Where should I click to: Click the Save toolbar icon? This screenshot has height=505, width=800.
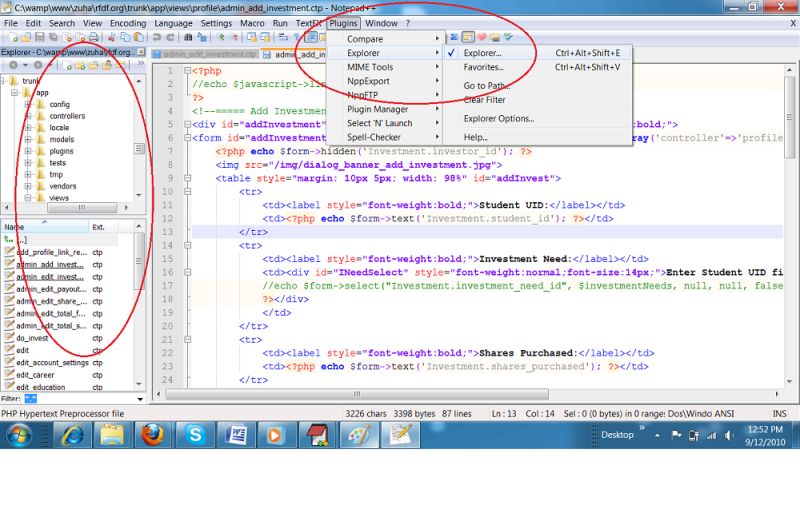click(39, 37)
